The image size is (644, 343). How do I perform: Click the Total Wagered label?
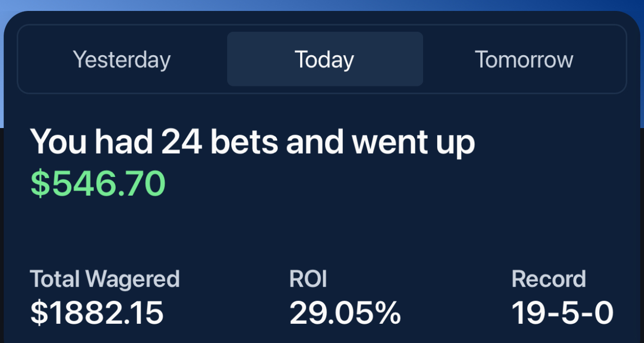tap(105, 279)
